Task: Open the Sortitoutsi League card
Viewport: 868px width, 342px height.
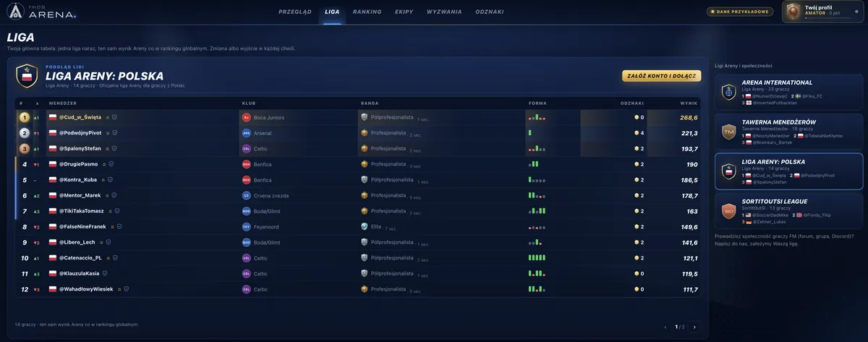Action: (x=788, y=210)
